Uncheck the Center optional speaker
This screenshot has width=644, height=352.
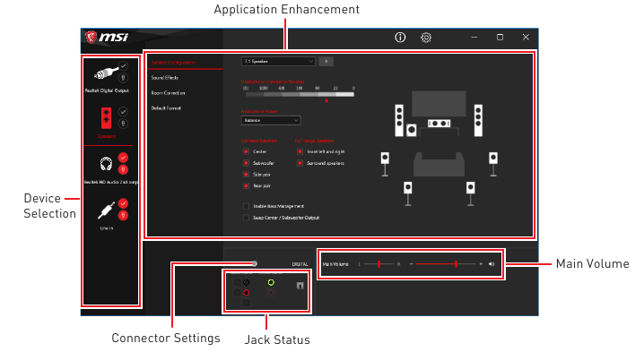tap(246, 151)
